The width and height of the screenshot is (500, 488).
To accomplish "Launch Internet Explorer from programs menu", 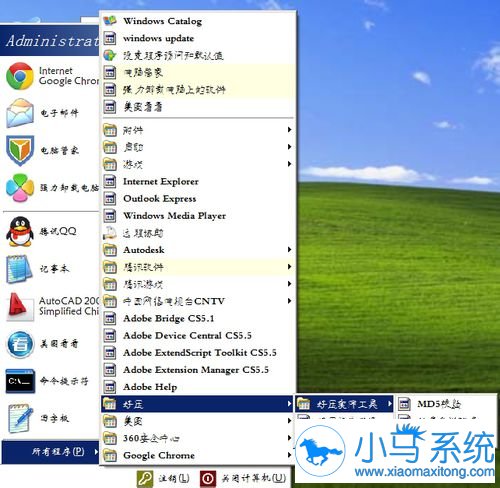I will 198,182.
